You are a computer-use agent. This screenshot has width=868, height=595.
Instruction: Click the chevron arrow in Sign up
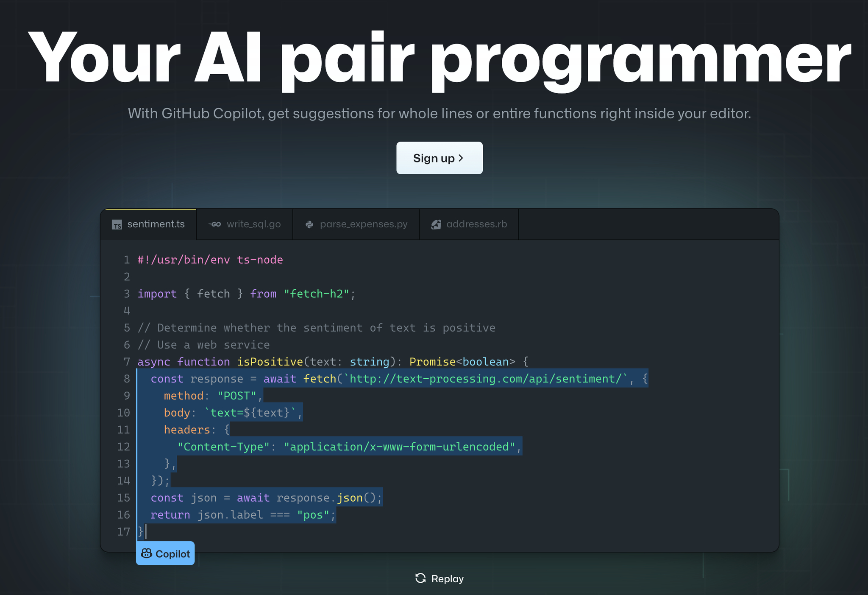pyautogui.click(x=461, y=158)
